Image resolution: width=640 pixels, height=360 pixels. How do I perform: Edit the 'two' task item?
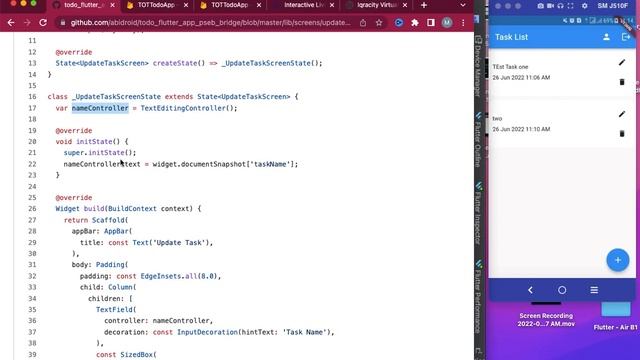pos(622,114)
